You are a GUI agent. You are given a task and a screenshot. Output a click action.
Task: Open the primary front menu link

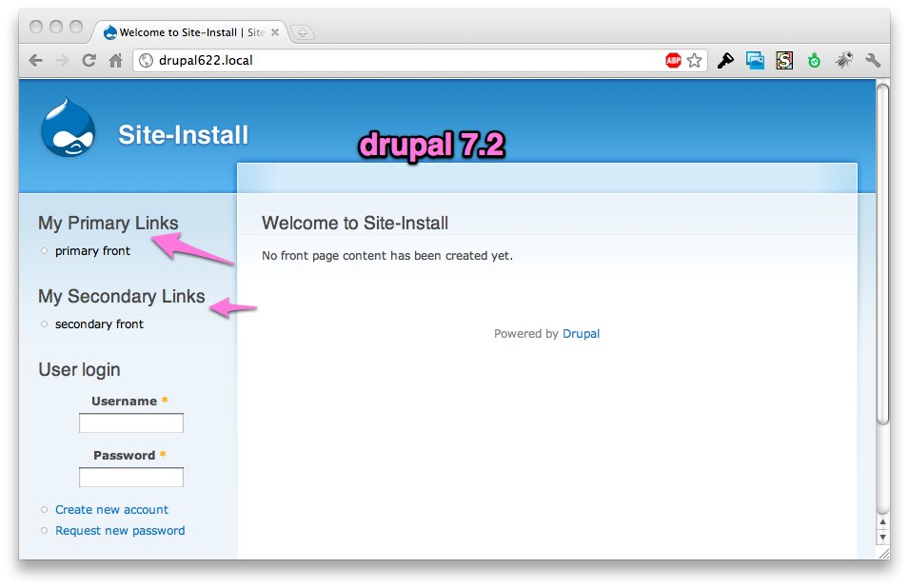(x=92, y=251)
